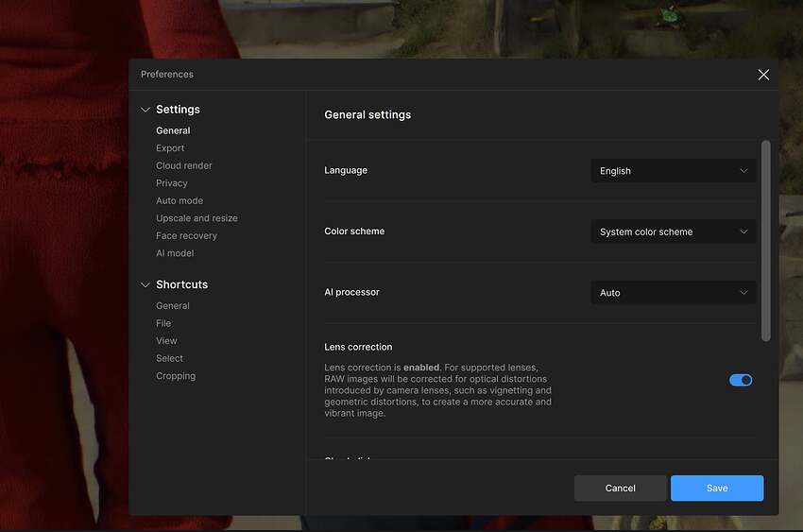Image resolution: width=803 pixels, height=532 pixels.
Task: Show the File shortcuts
Action: [x=163, y=323]
